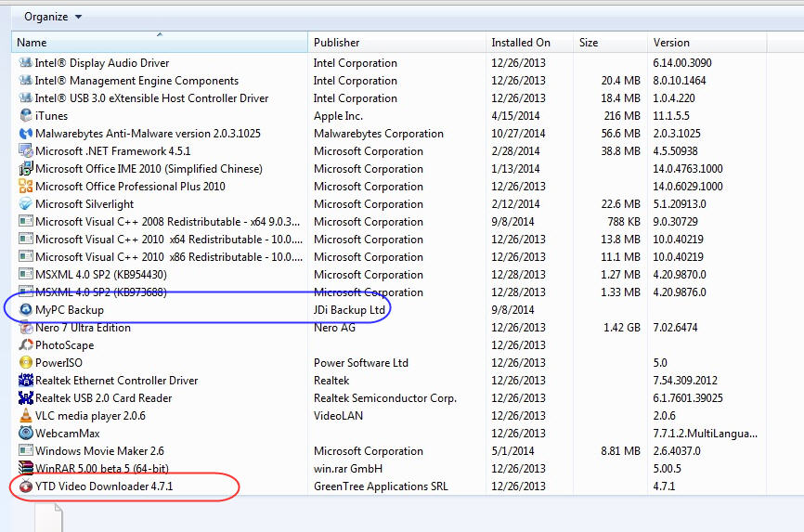Sort by the Name column header
Viewport: 804px width, 532px height.
click(x=160, y=43)
